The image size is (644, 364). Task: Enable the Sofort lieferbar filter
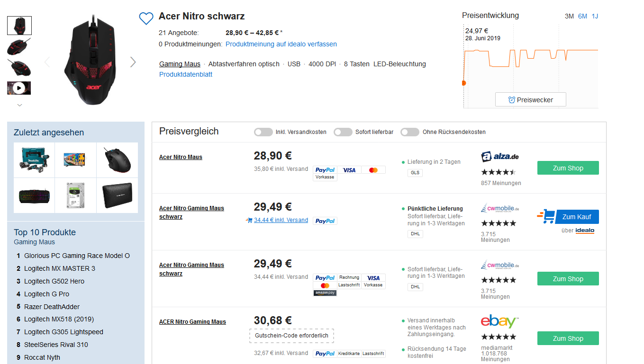343,132
